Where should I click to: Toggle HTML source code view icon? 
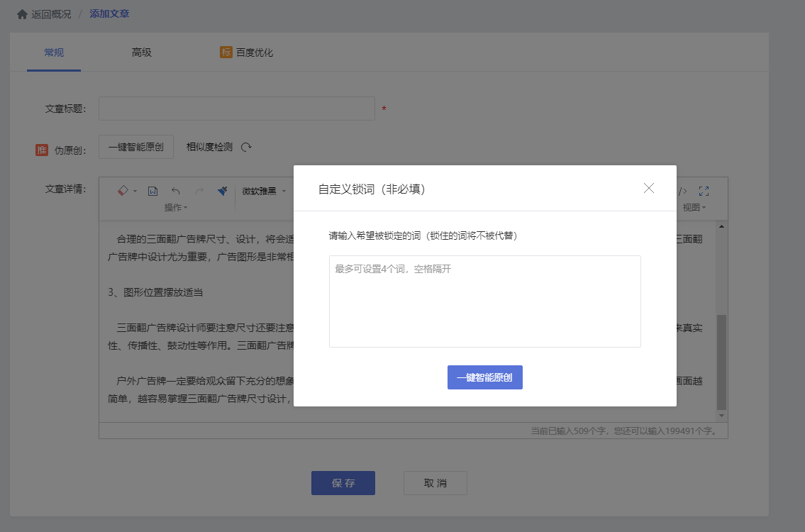pyautogui.click(x=682, y=191)
